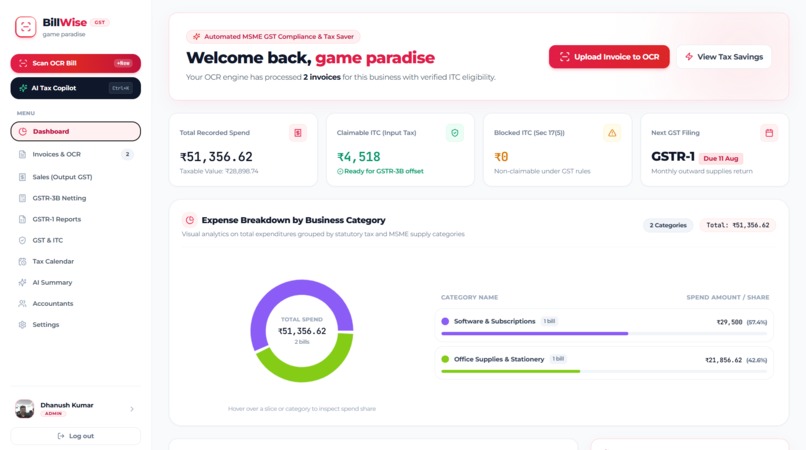Click the Total Recorded Spend rupee icon
This screenshot has width=806, height=450.
click(x=298, y=133)
